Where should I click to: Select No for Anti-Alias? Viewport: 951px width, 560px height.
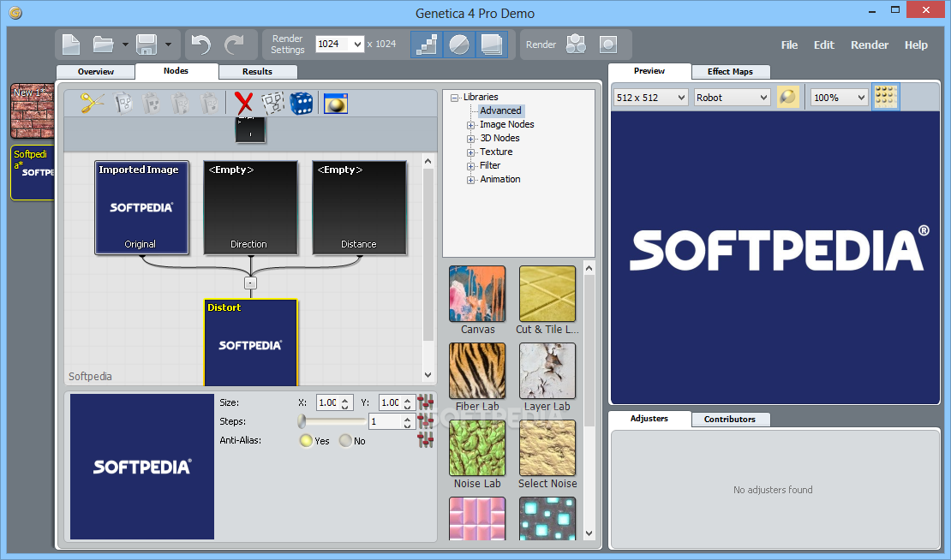point(345,441)
